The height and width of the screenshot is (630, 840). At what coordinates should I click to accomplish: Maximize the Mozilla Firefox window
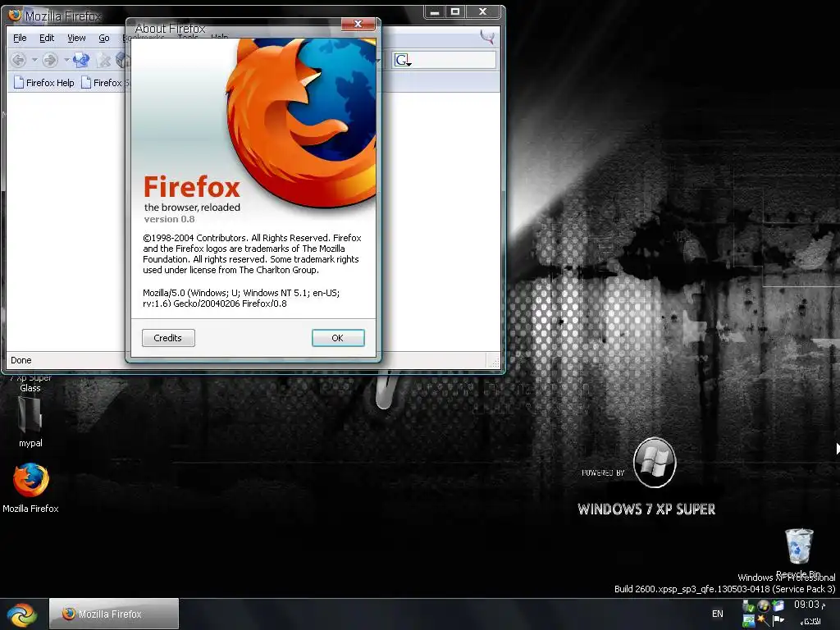point(454,11)
